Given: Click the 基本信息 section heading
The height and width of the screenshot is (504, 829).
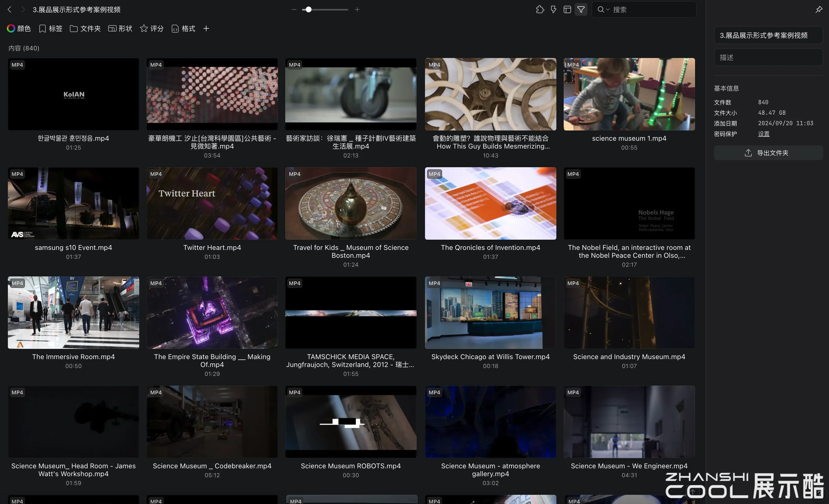Looking at the screenshot, I should pyautogui.click(x=726, y=88).
